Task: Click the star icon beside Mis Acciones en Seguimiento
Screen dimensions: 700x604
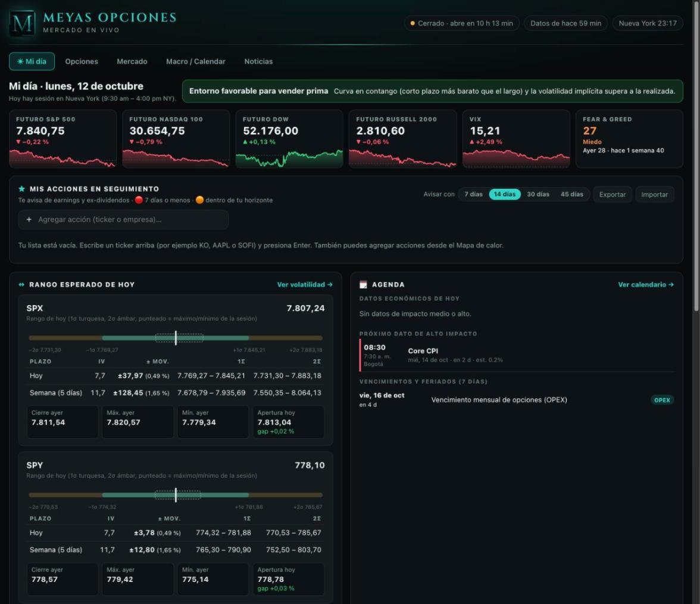Action: pyautogui.click(x=21, y=189)
